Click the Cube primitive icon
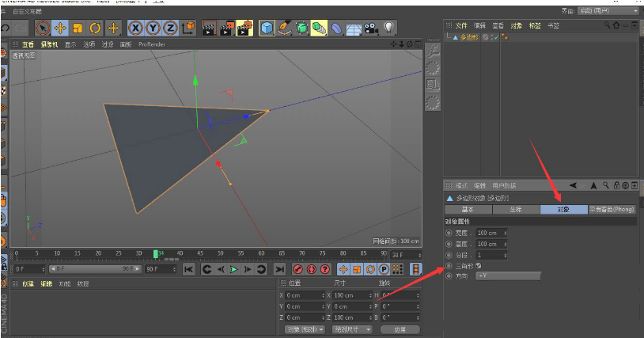 coord(267,28)
